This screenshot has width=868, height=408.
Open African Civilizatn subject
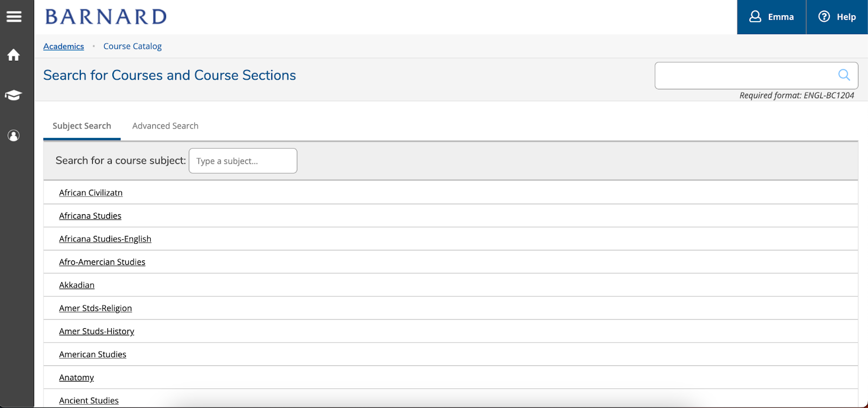click(91, 193)
